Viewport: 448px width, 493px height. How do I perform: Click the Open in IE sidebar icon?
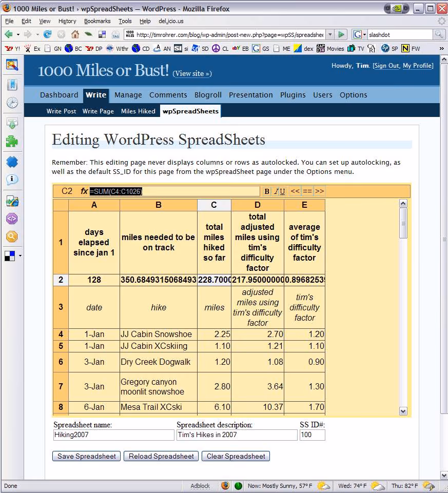click(x=12, y=201)
